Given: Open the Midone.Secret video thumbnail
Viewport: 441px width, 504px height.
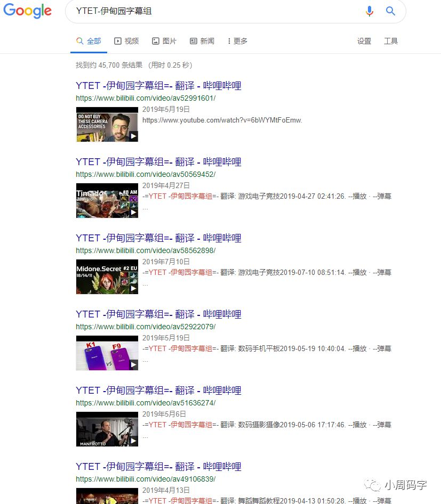Looking at the screenshot, I should point(107,277).
